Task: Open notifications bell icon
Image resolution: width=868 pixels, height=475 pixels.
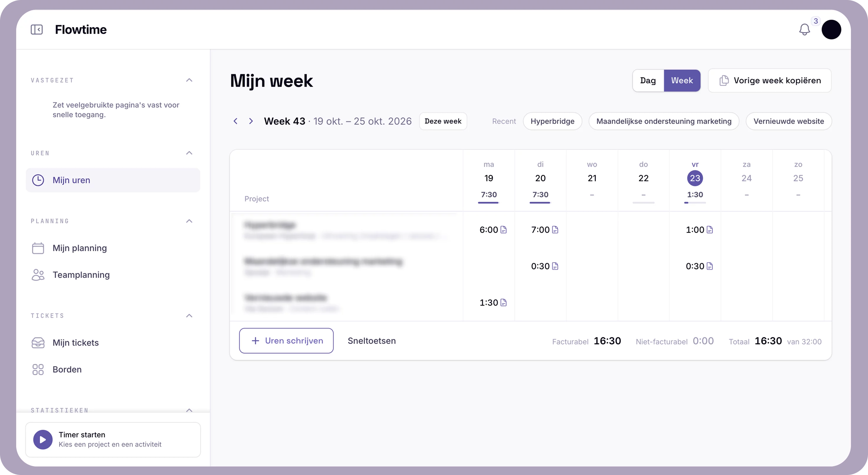Action: pyautogui.click(x=804, y=30)
